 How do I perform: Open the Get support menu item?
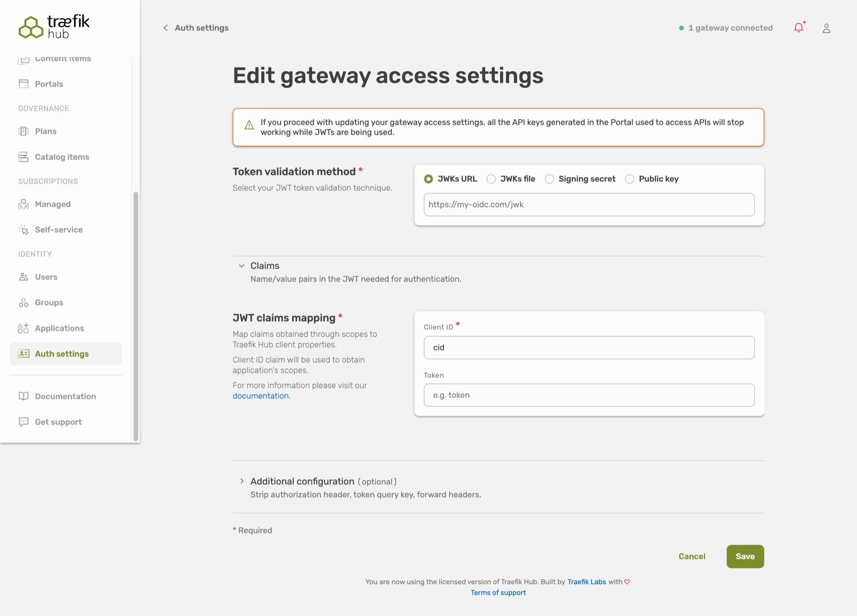coord(66,422)
